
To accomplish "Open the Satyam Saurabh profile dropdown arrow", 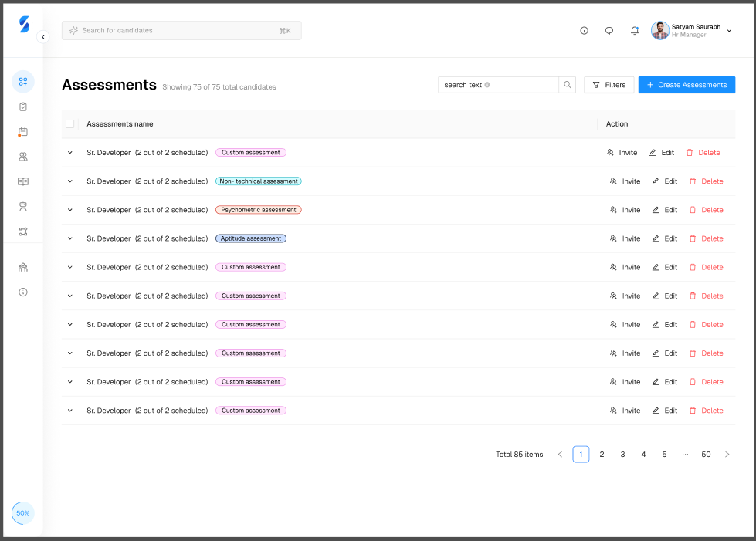I will point(729,31).
